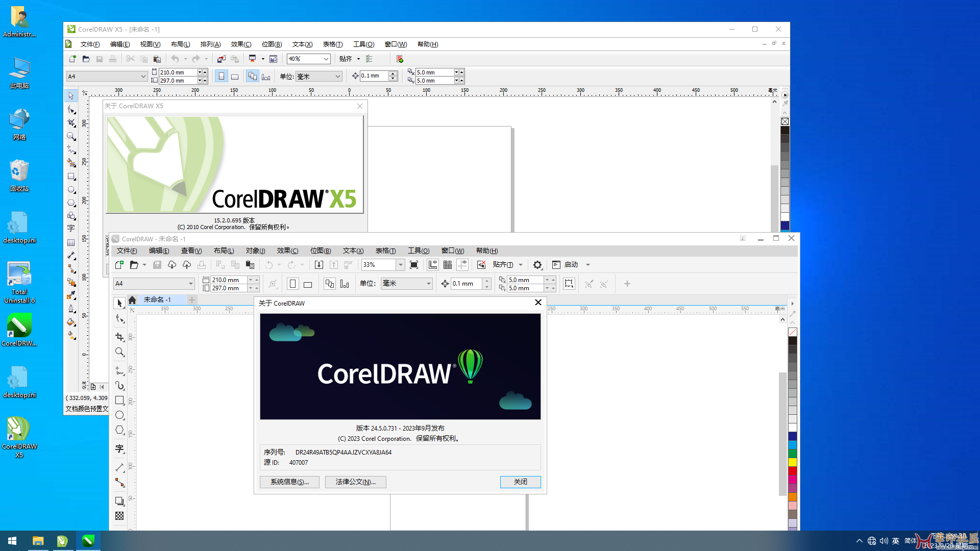The width and height of the screenshot is (980, 551).
Task: Click the Import icon in lower toolbar
Action: [319, 265]
